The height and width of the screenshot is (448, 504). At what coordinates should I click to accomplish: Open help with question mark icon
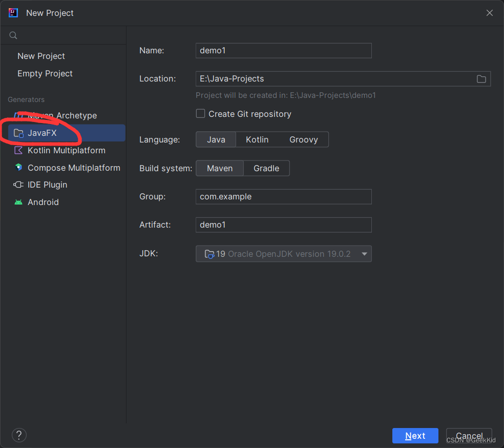[x=19, y=435]
